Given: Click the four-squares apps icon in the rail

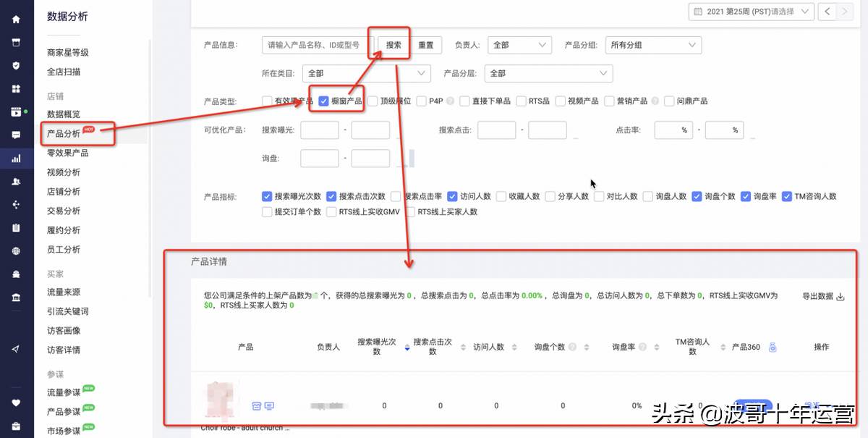Looking at the screenshot, I should (16, 88).
